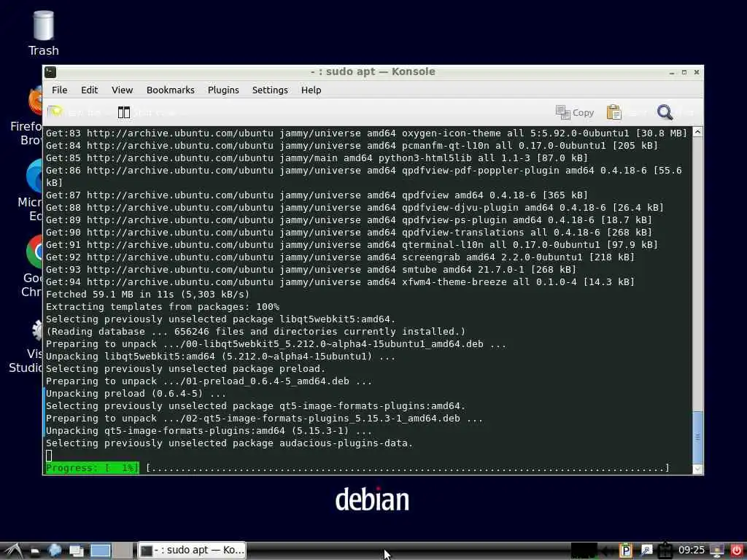
Task: Click 'Fetched 59.1 MB in 11s' line
Action: (147, 295)
